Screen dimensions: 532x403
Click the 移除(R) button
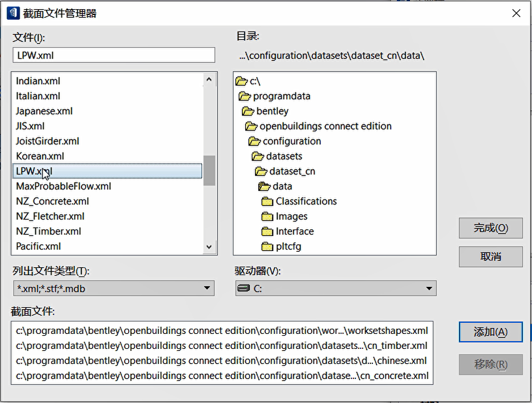tap(491, 365)
